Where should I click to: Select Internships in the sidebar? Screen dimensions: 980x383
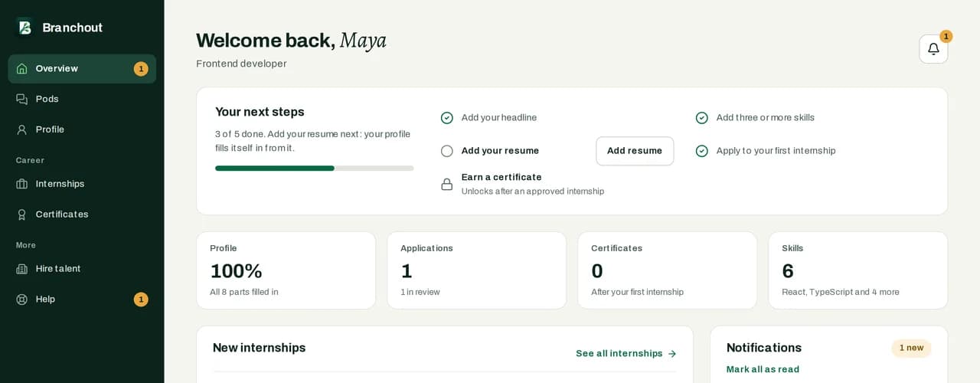(x=82, y=184)
